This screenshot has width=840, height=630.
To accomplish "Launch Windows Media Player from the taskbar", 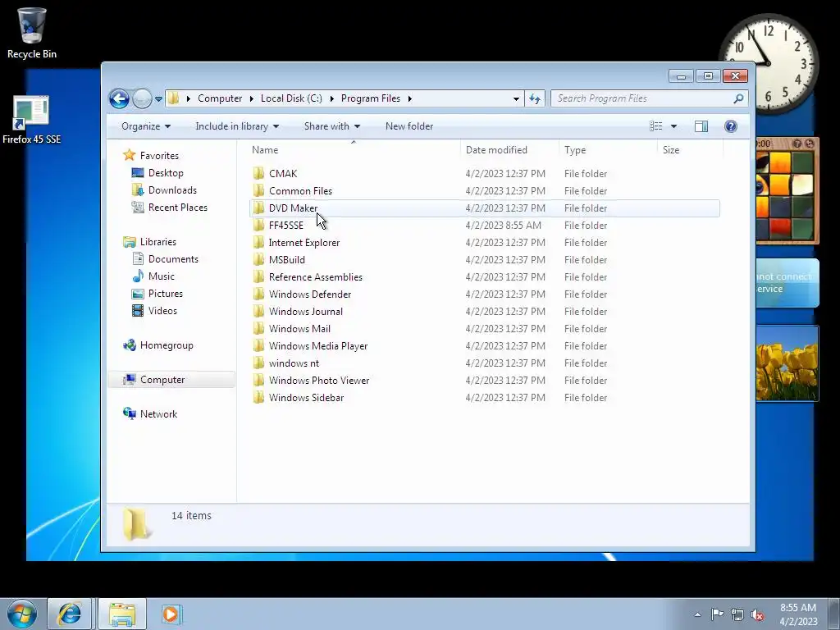I will (171, 614).
